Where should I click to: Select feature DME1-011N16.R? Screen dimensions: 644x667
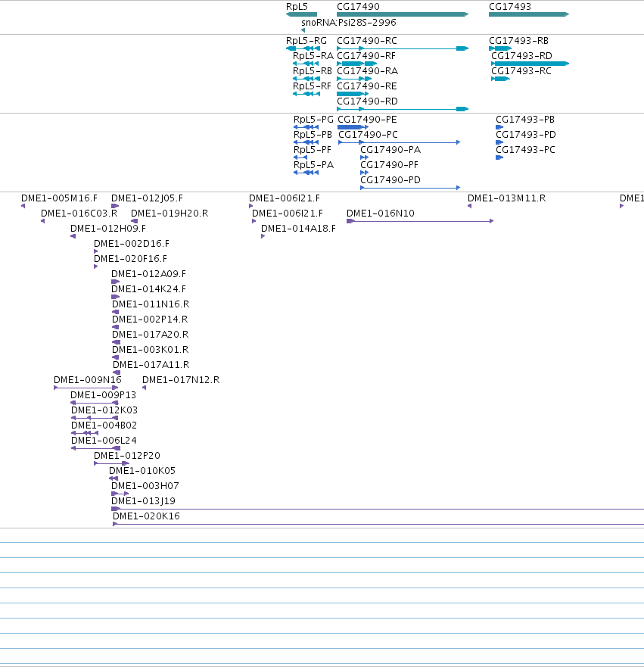click(151, 304)
